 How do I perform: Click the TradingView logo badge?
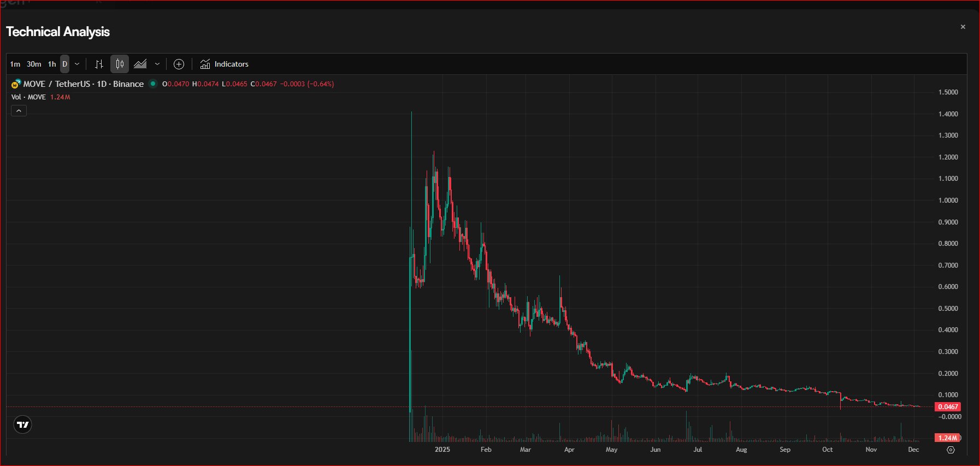tap(22, 424)
